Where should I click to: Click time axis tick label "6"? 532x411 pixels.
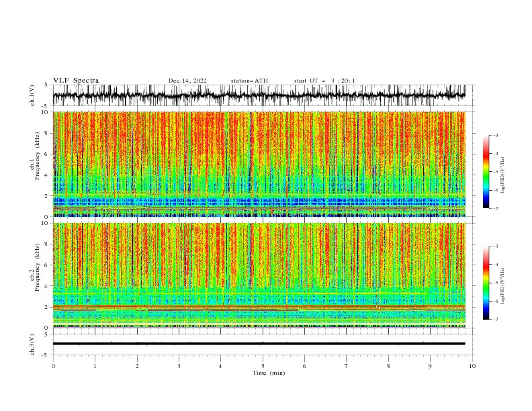pyautogui.click(x=304, y=366)
